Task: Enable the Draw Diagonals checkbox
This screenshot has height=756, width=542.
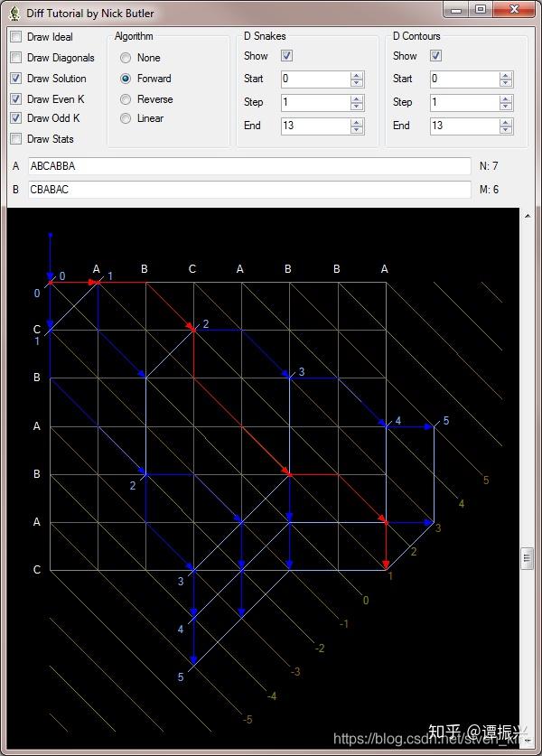Action: [16, 58]
